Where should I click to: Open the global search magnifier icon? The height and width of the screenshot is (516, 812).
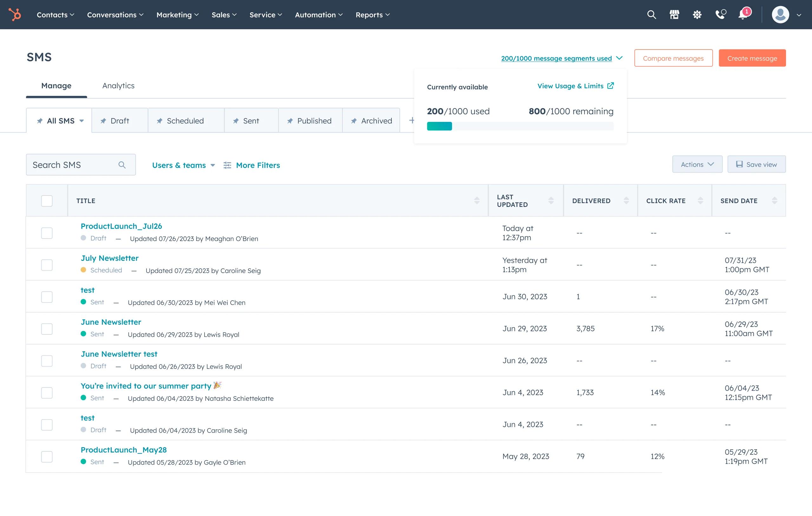point(652,15)
